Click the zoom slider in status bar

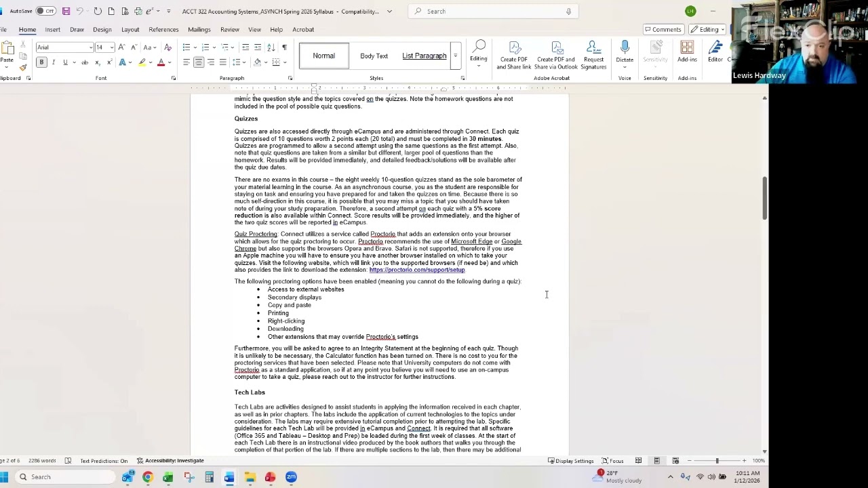click(x=717, y=461)
